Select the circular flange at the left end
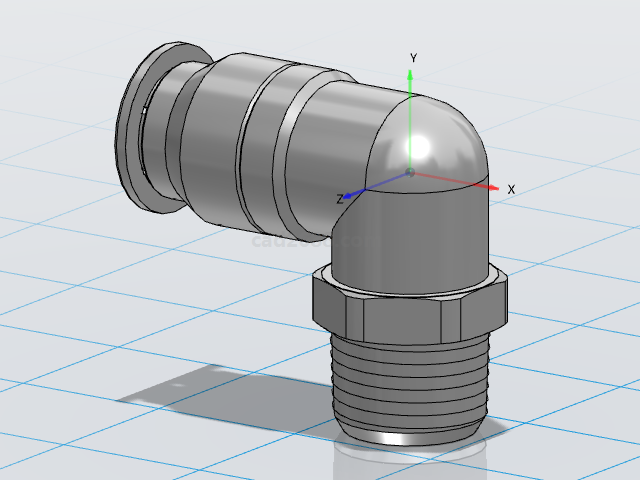 [x=135, y=130]
